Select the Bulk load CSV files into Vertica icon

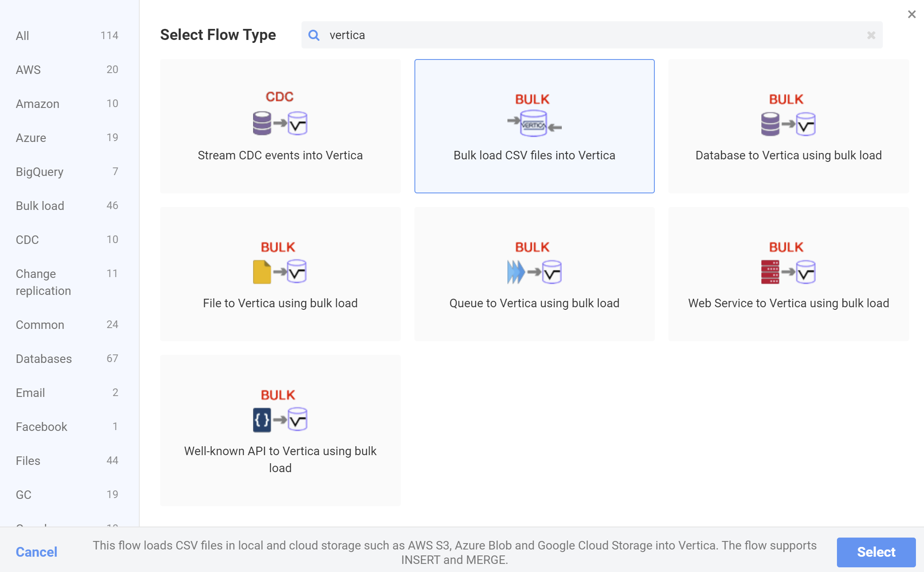point(534,123)
